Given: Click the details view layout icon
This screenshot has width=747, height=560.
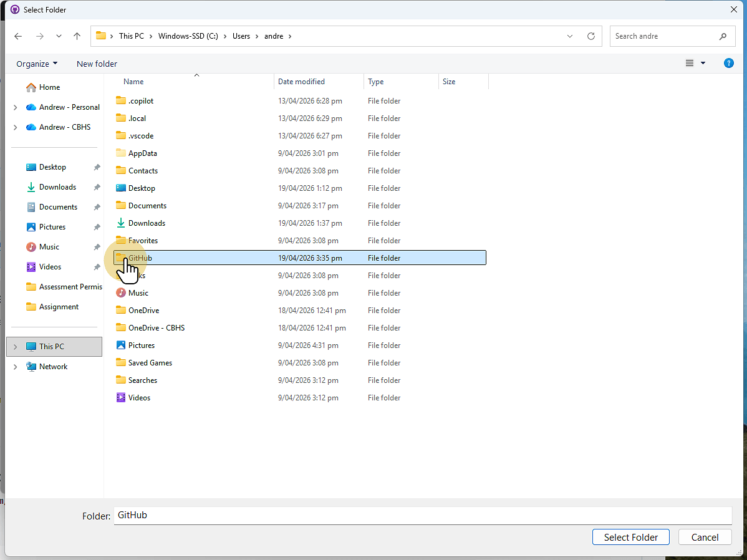Looking at the screenshot, I should [x=689, y=63].
